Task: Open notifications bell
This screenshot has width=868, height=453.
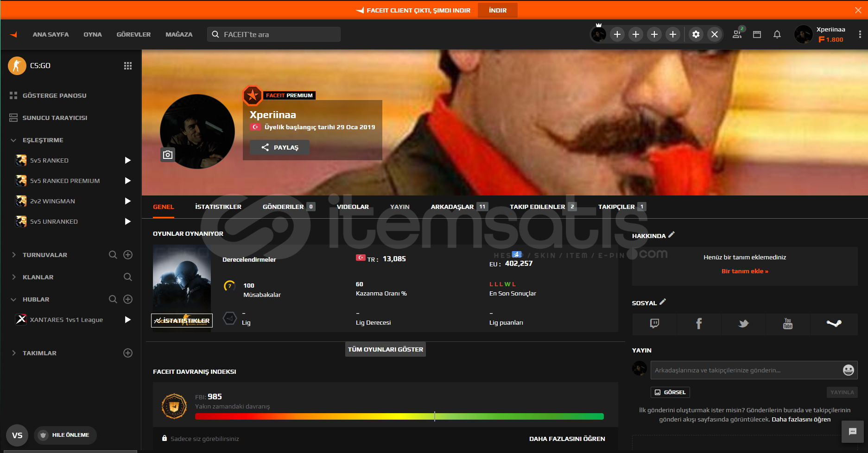Action: (x=777, y=34)
